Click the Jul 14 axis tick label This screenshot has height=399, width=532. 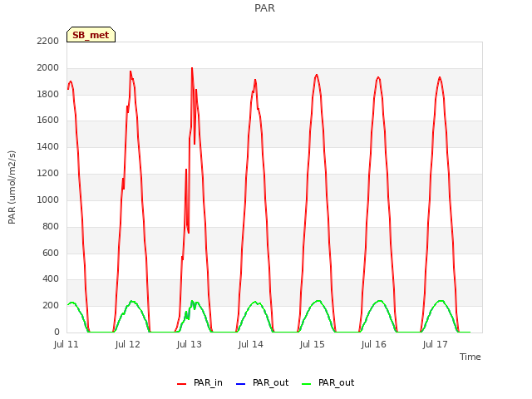(251, 345)
